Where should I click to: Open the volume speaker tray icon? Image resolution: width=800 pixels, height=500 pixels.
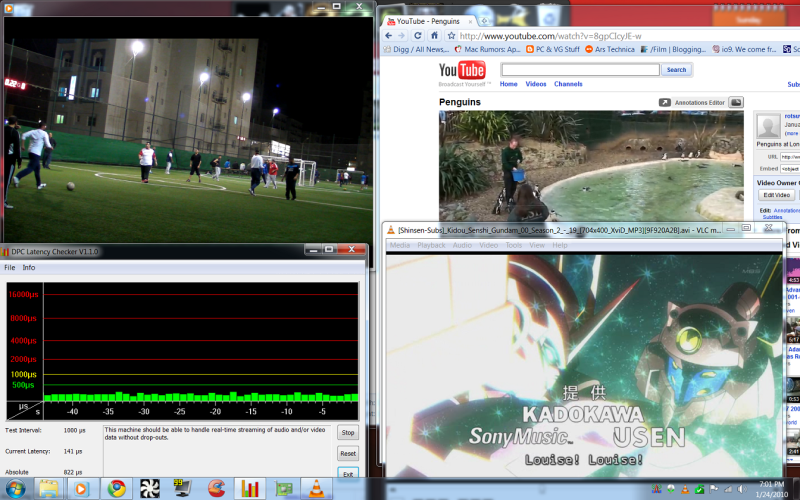click(x=742, y=489)
